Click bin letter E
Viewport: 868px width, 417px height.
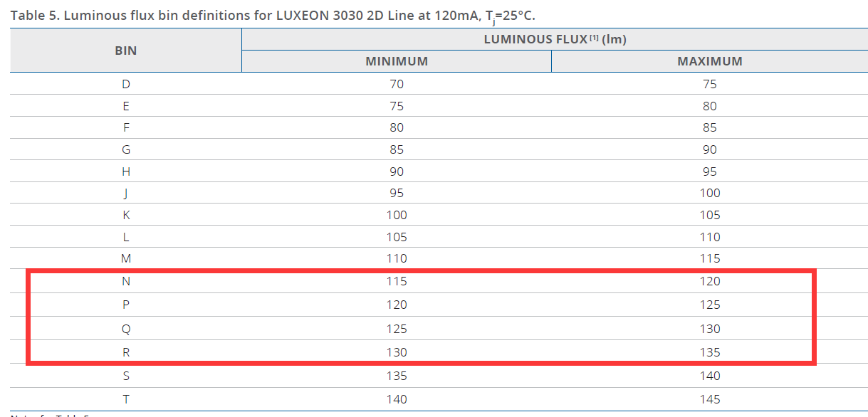tap(126, 106)
